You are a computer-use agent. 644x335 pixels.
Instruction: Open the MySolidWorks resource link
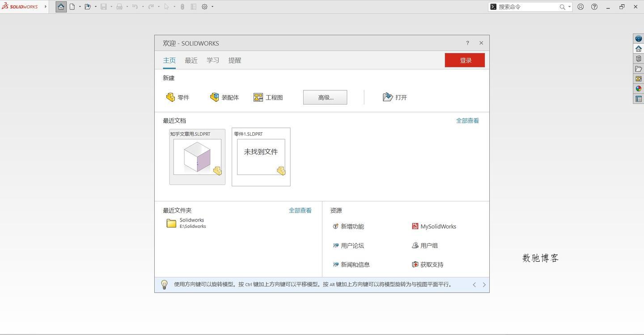pyautogui.click(x=434, y=226)
